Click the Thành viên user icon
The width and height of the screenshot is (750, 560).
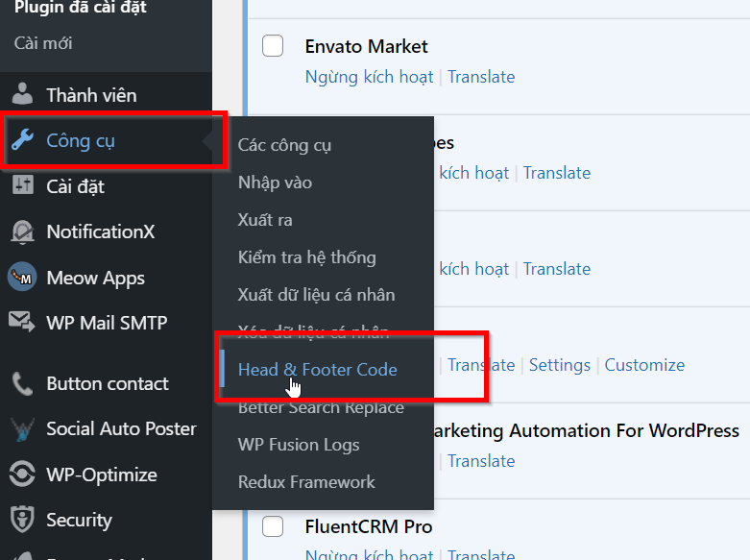[22, 94]
